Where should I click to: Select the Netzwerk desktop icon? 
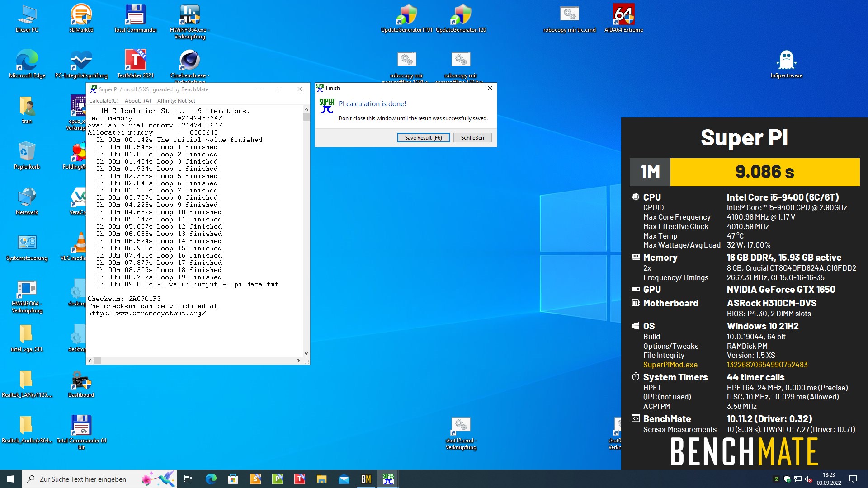coord(27,201)
